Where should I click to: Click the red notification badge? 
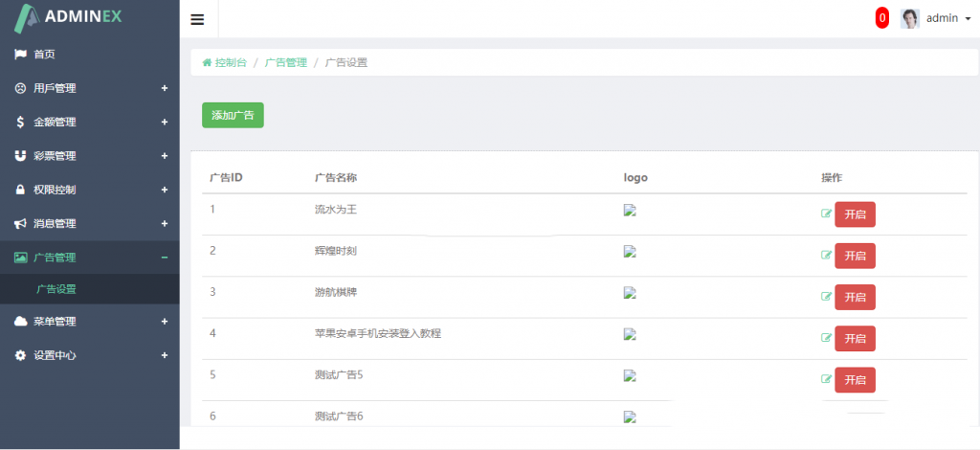point(881,18)
